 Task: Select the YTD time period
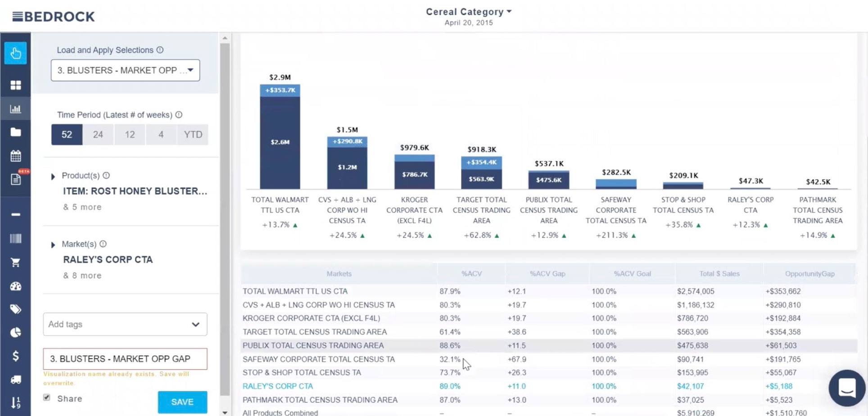pyautogui.click(x=193, y=135)
